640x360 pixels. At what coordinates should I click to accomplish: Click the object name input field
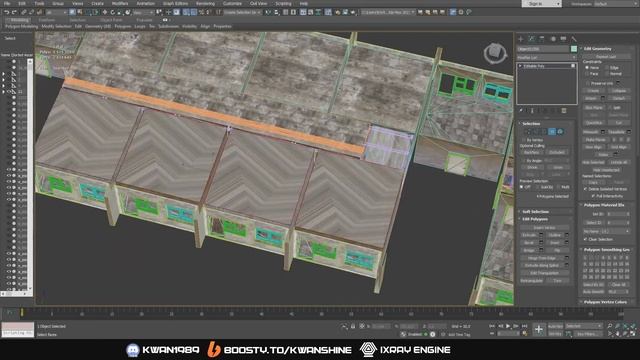(543, 49)
